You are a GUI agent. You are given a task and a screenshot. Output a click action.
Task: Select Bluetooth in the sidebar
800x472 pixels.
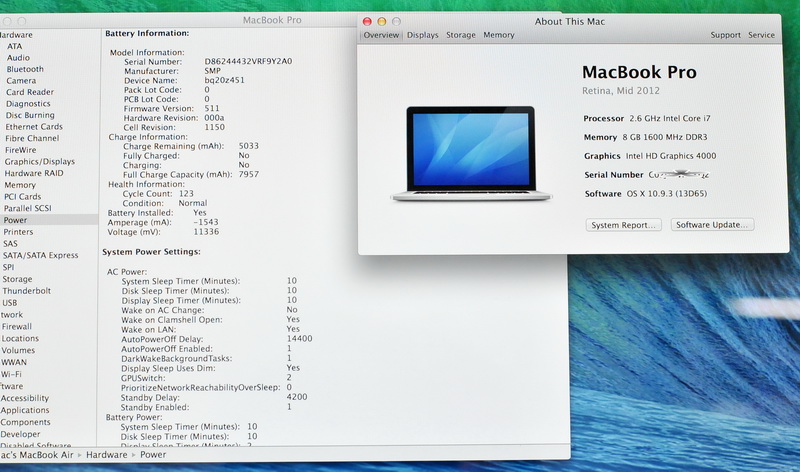[25, 69]
